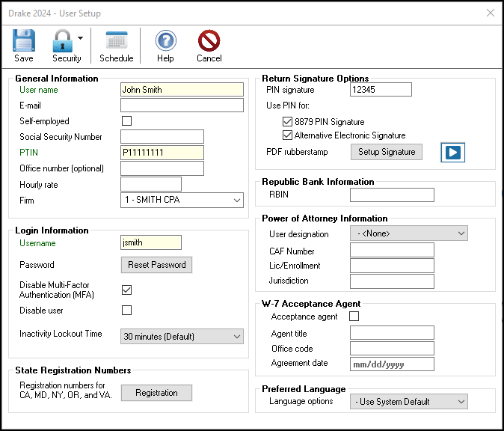This screenshot has width=504, height=431.
Task: Click the blue play arrow button
Action: [x=452, y=153]
